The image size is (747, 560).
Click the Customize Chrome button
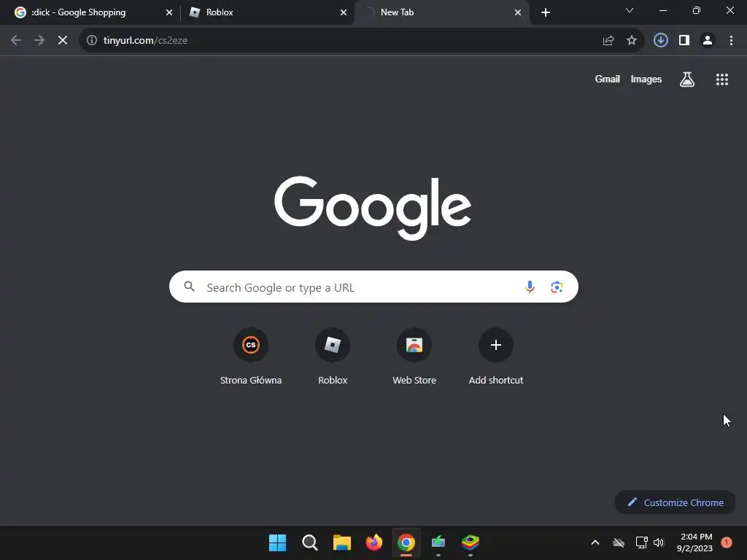pyautogui.click(x=675, y=502)
